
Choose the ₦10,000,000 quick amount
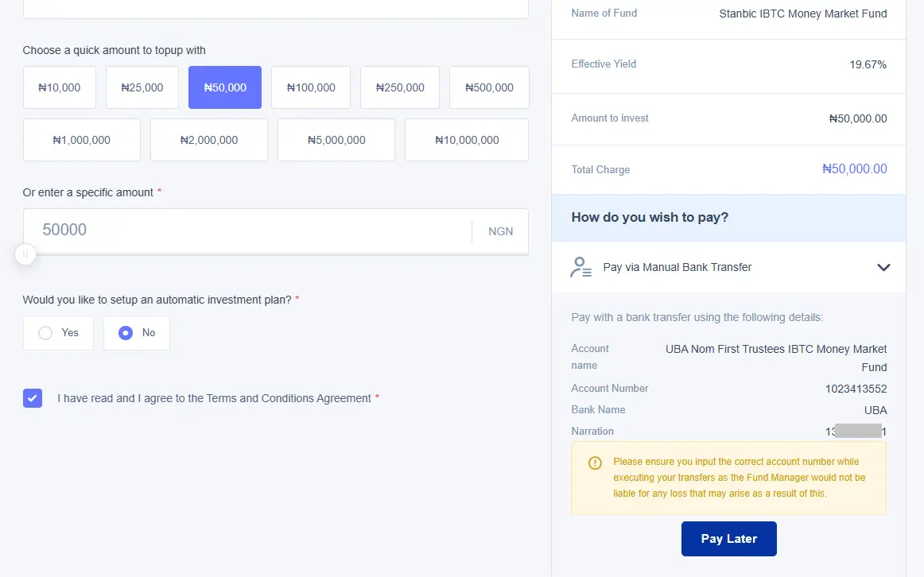click(466, 140)
